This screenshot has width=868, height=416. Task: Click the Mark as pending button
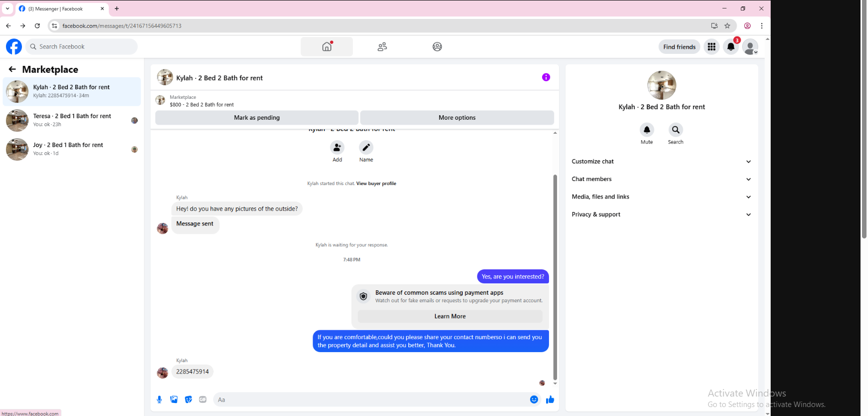[x=257, y=118]
